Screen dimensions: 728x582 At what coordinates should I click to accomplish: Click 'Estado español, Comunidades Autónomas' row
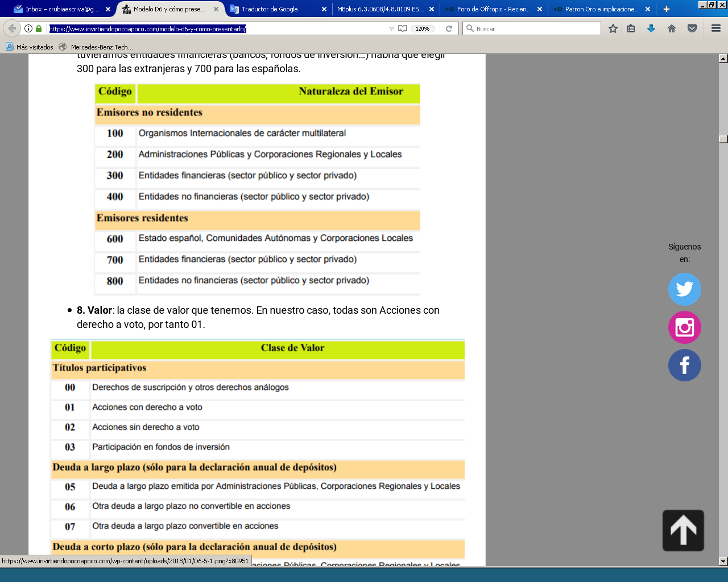pyautogui.click(x=258, y=239)
